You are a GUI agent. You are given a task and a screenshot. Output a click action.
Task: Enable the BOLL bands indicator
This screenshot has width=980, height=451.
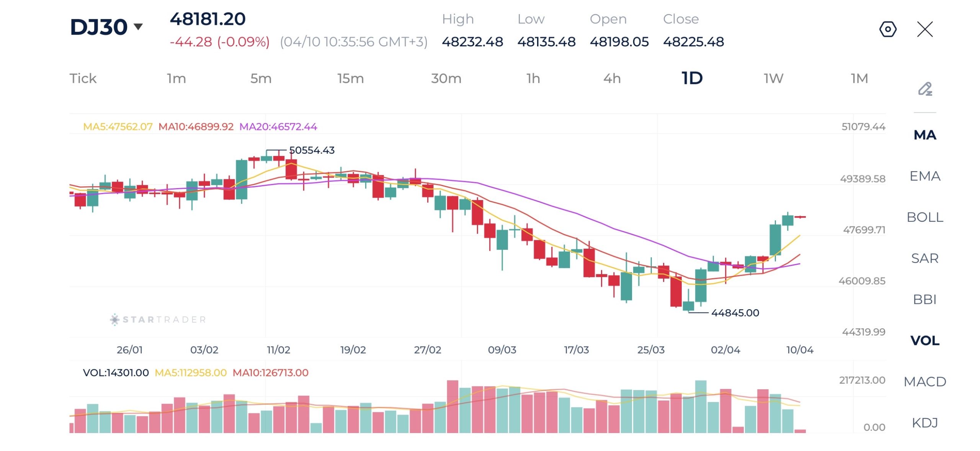(x=925, y=217)
